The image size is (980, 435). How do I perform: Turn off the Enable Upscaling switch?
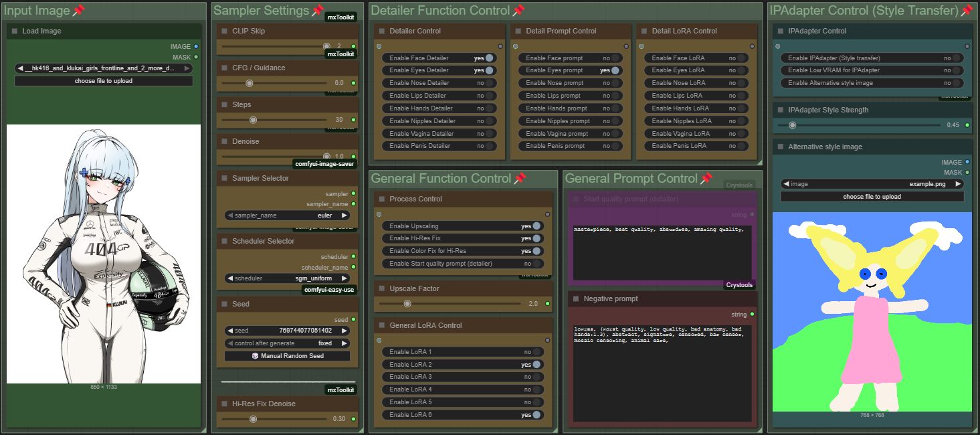coord(536,226)
